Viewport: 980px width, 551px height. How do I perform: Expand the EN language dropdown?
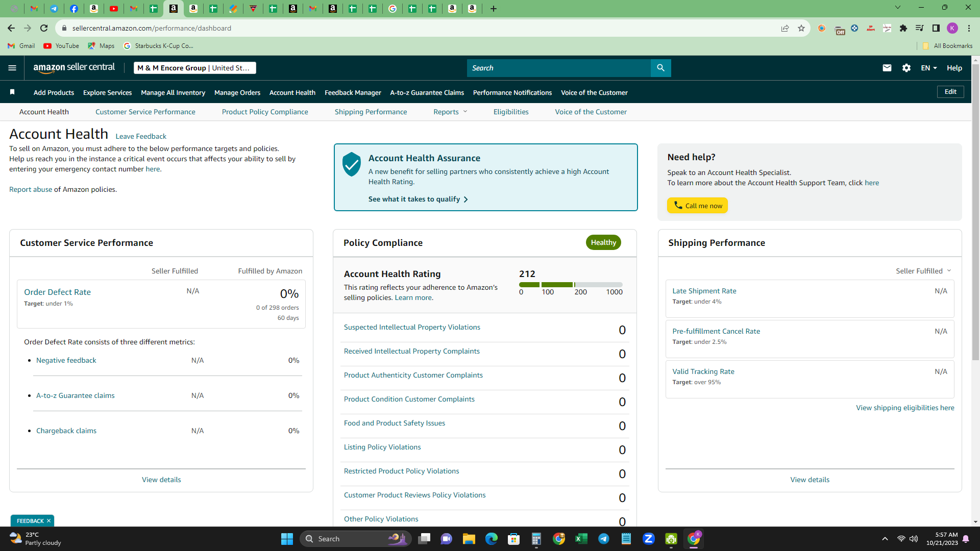tap(929, 68)
